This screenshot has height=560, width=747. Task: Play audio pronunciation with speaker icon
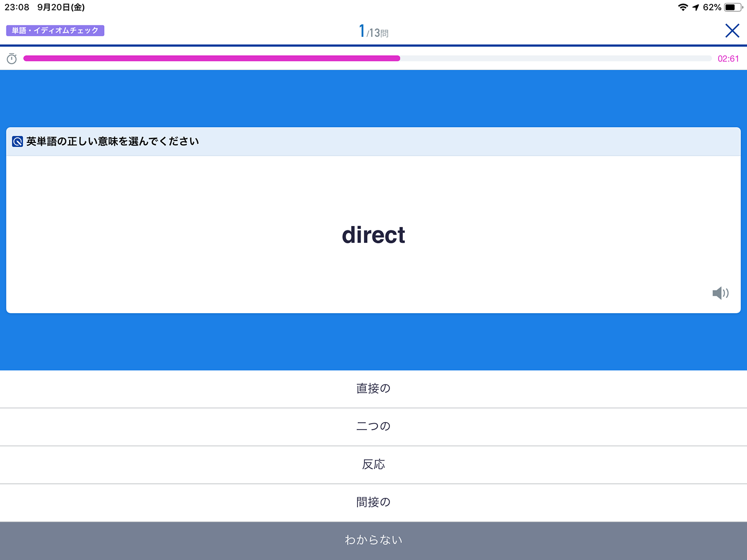coord(720,293)
